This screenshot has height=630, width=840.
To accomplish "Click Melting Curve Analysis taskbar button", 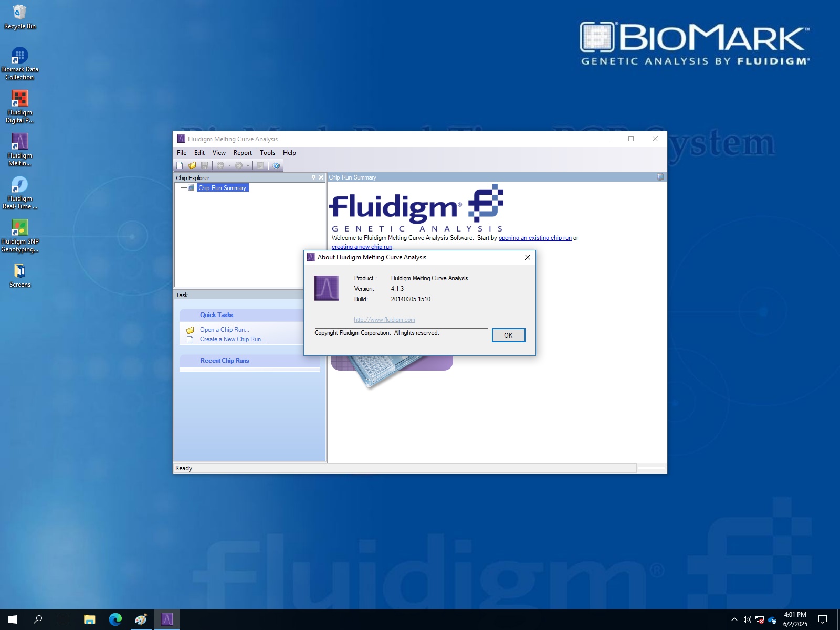I will pyautogui.click(x=167, y=619).
